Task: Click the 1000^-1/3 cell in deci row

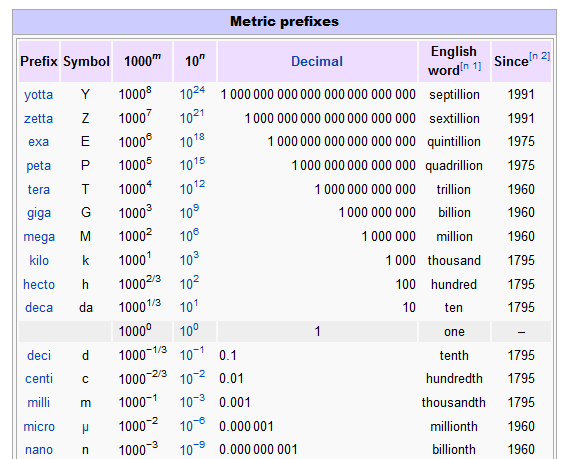Action: pyautogui.click(x=143, y=354)
